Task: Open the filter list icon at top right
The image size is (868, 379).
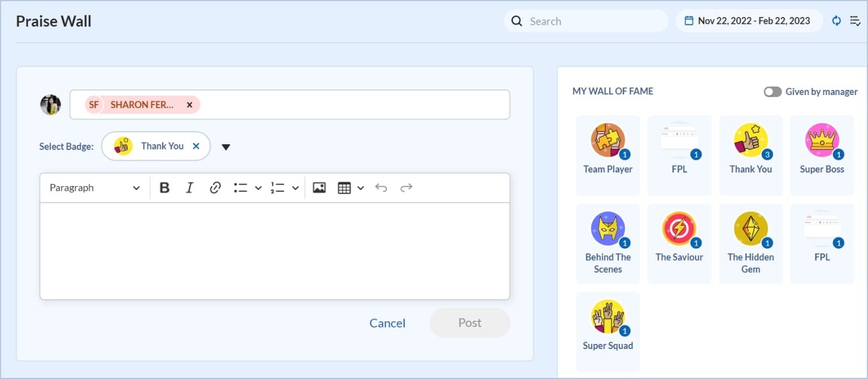Action: click(x=855, y=21)
